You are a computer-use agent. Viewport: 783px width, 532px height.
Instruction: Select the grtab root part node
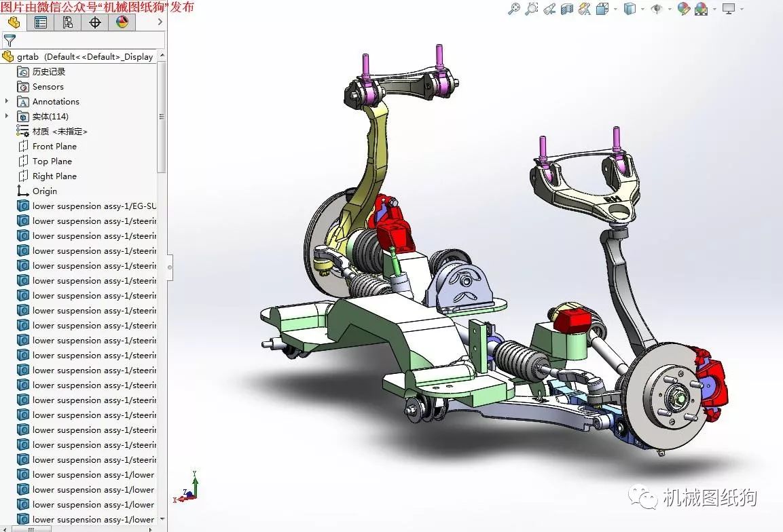pos(78,57)
